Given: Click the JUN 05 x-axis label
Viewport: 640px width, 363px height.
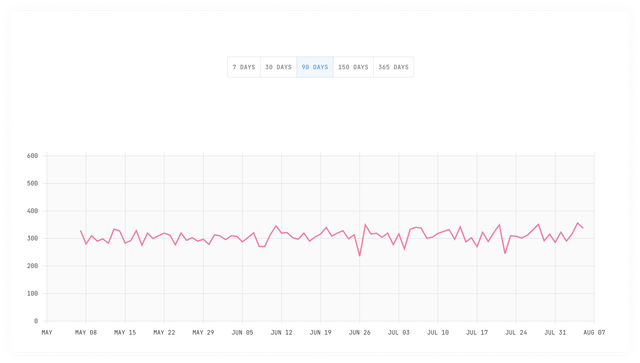Looking at the screenshot, I should [x=242, y=332].
